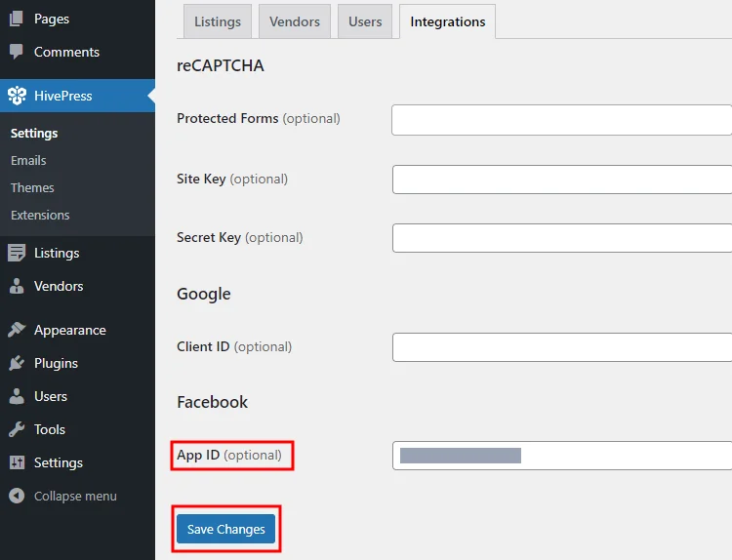
Task: Click the Users person icon in sidebar
Action: [x=17, y=396]
